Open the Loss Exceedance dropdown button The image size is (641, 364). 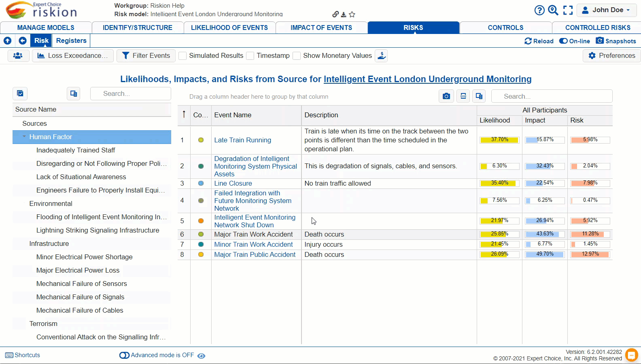(x=73, y=56)
